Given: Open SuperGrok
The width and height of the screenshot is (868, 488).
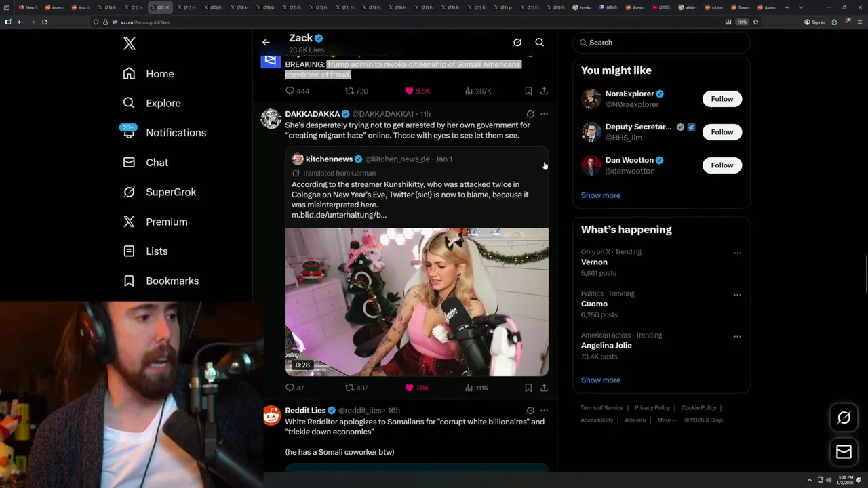Looking at the screenshot, I should [159, 192].
